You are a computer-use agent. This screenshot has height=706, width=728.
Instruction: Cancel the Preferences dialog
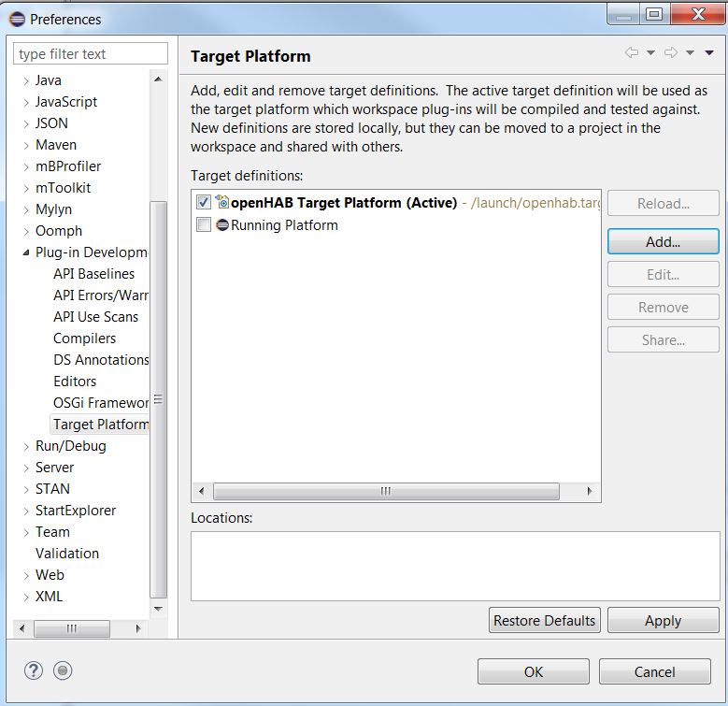[x=655, y=671]
